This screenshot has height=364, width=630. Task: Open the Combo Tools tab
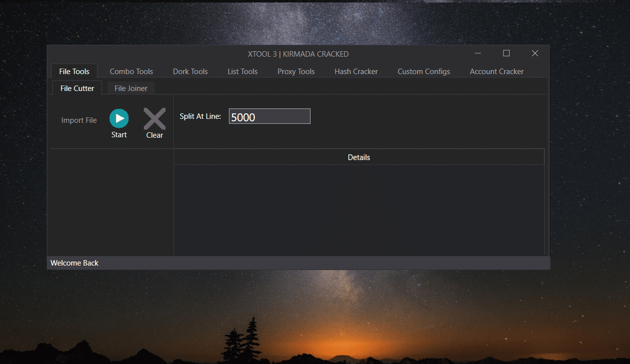tap(131, 72)
